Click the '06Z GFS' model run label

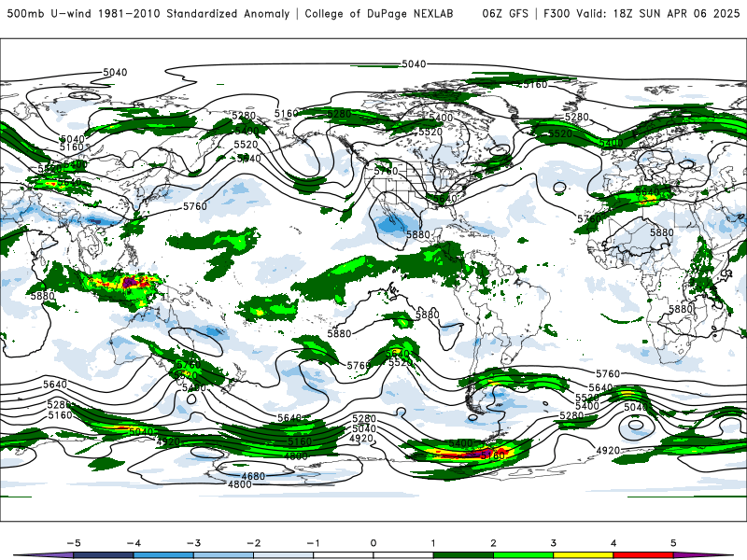click(x=505, y=13)
